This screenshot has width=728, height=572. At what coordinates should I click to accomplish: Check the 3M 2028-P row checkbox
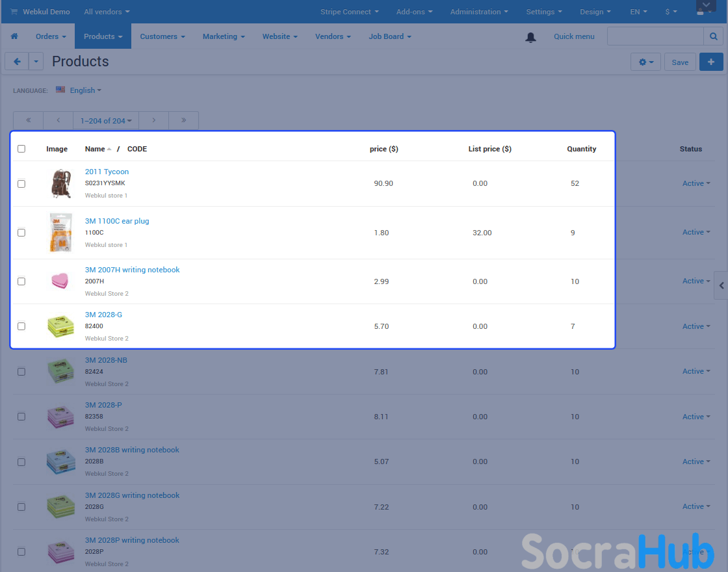21,417
